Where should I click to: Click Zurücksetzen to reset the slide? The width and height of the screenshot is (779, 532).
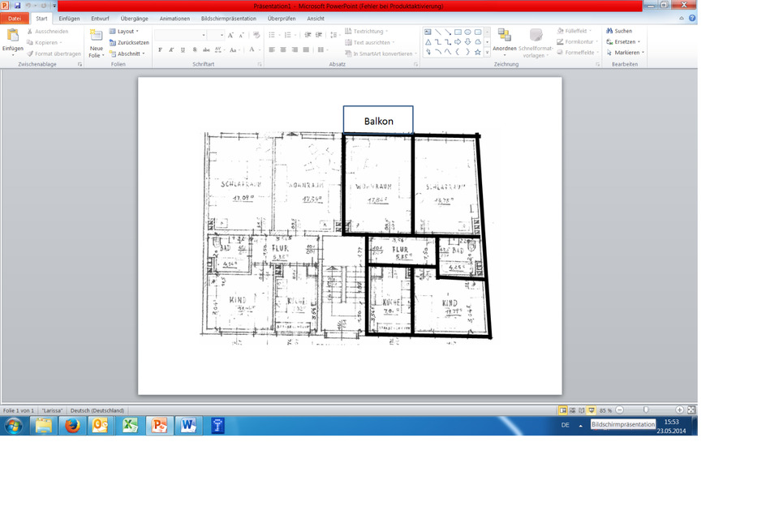[x=128, y=42]
